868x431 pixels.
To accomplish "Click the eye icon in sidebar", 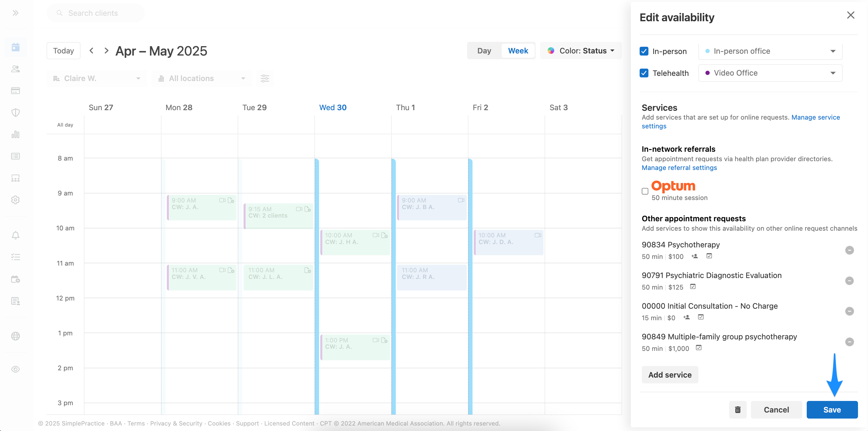I will pyautogui.click(x=15, y=369).
